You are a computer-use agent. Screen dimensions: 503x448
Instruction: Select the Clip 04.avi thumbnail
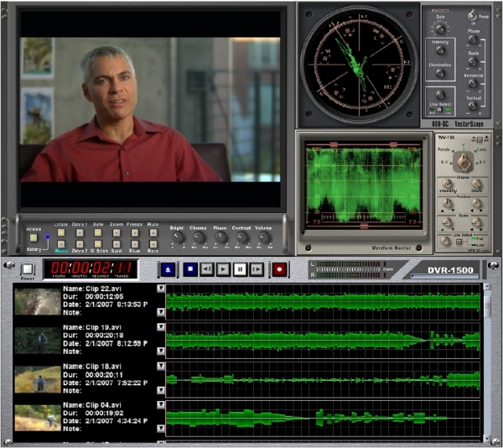[38, 417]
